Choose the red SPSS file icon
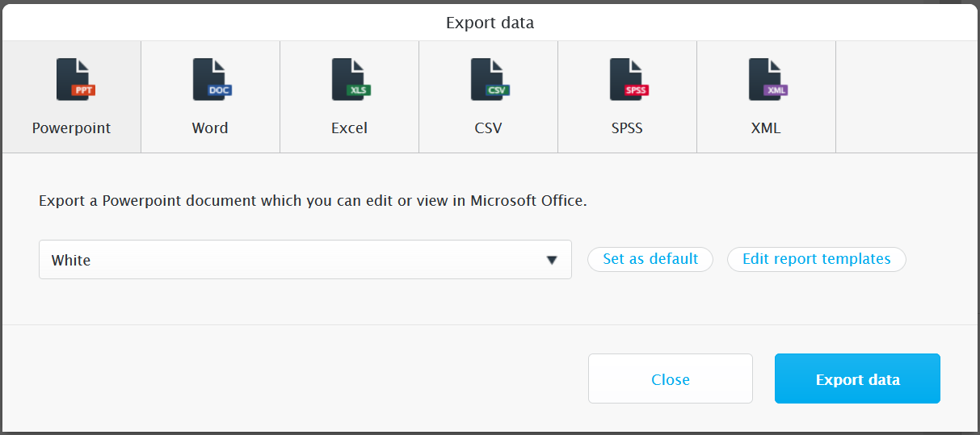Screen dimensions: 980x435 pyautogui.click(x=629, y=79)
